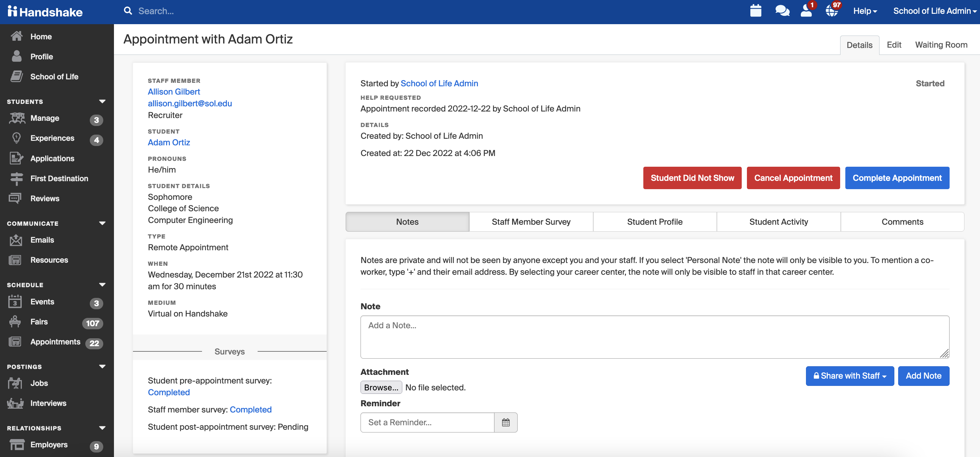Image resolution: width=980 pixels, height=457 pixels.
Task: Open the messages chat bubble icon
Action: pos(782,11)
